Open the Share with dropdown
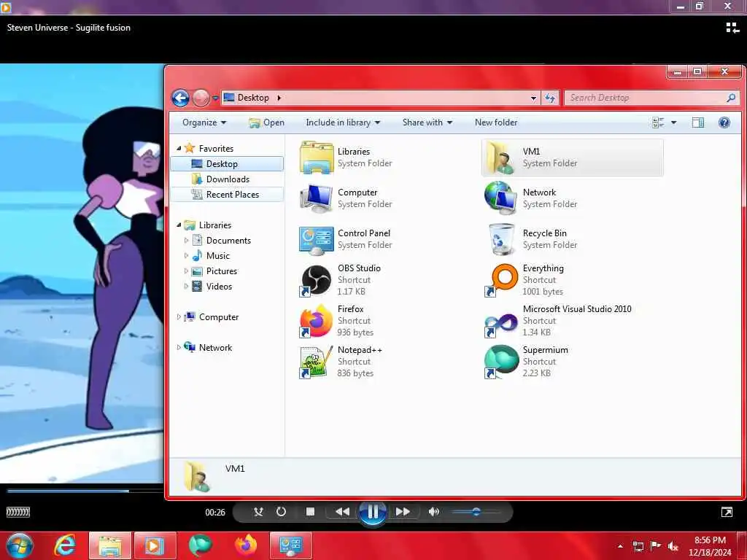Image resolution: width=747 pixels, height=560 pixels. 427,122
